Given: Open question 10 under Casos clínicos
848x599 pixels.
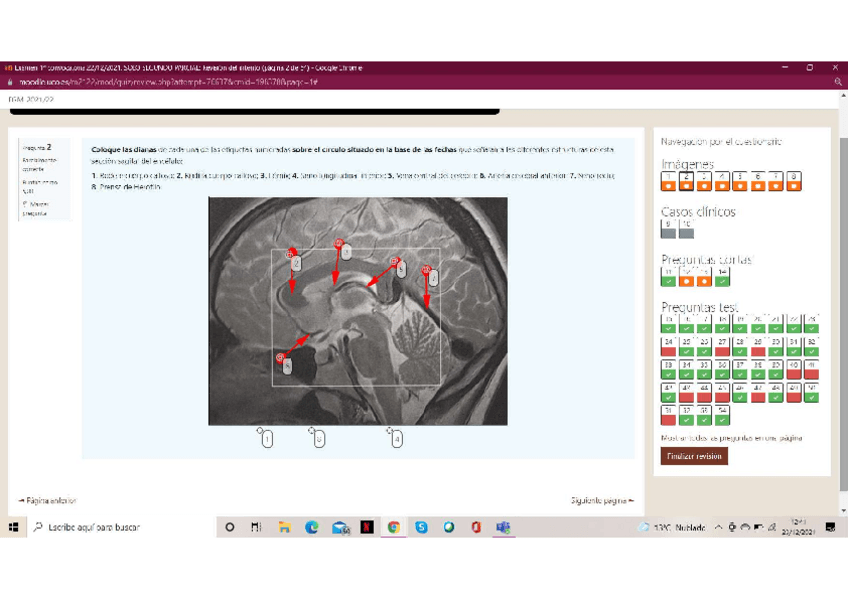Looking at the screenshot, I should point(686,229).
